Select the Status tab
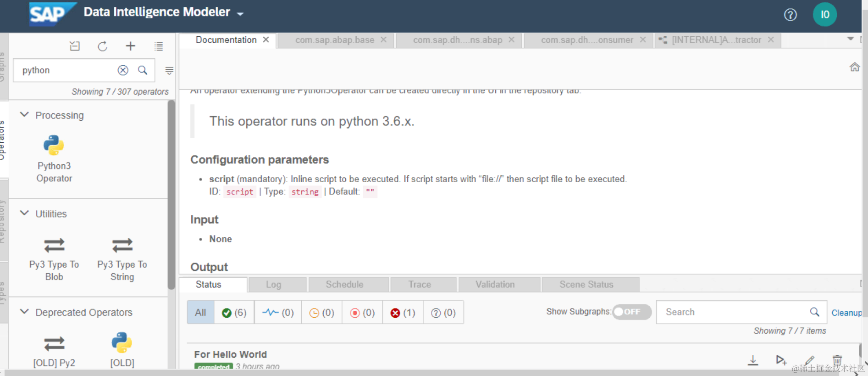Viewport: 868px width, 376px height. click(213, 285)
